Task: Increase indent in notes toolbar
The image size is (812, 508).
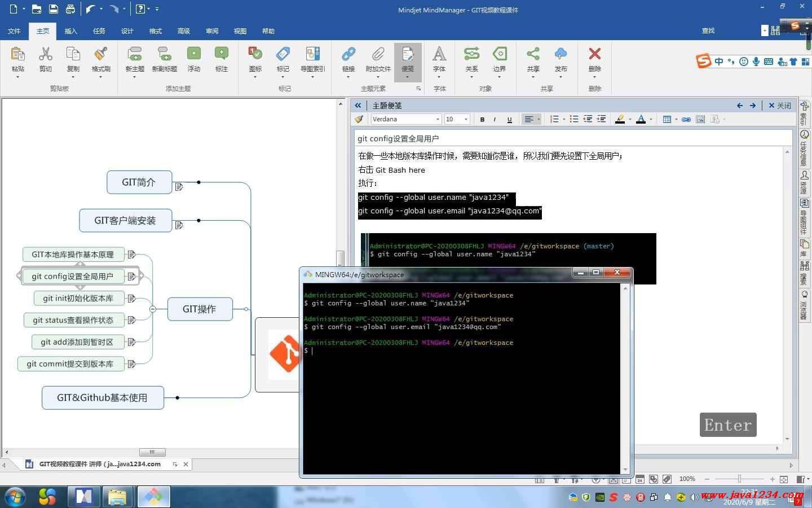Action: 602,119
